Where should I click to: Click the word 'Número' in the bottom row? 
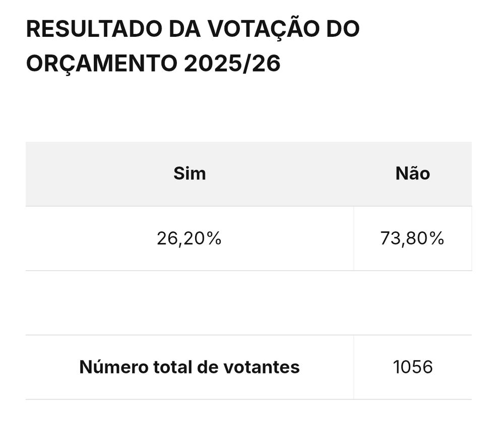tap(113, 367)
